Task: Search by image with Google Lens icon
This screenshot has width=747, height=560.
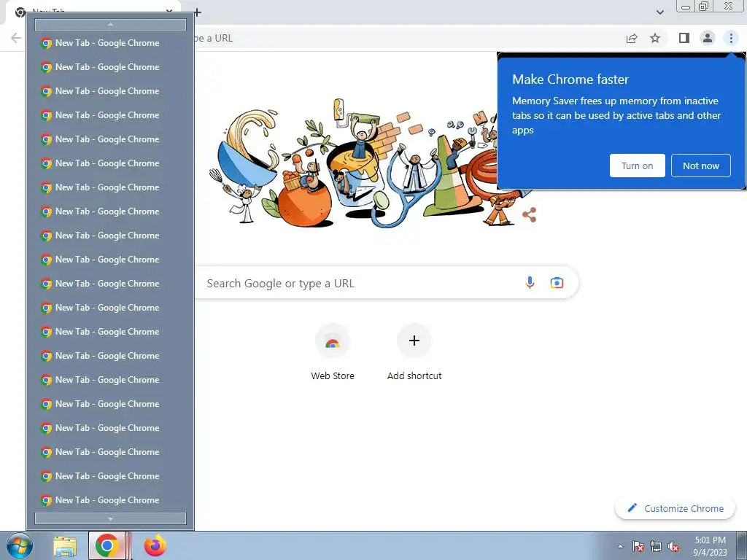Action: tap(557, 283)
